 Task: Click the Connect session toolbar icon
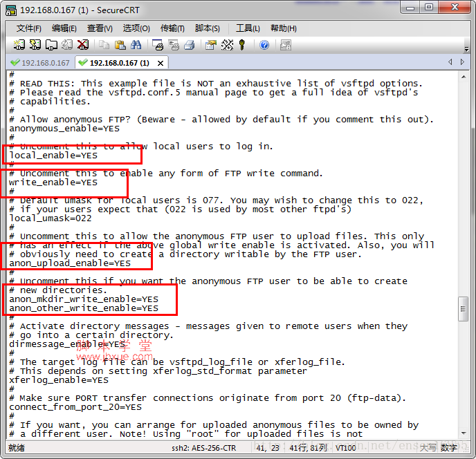tap(19, 45)
